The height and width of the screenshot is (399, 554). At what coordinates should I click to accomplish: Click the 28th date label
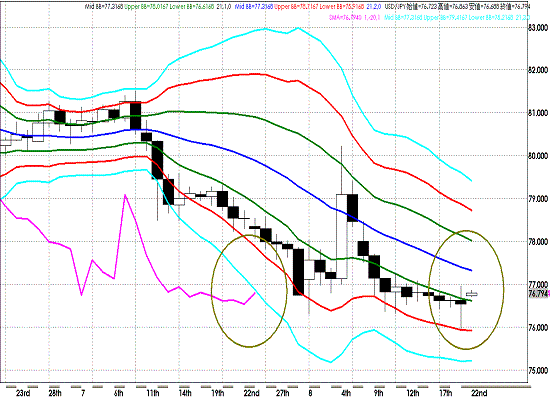coord(55,393)
